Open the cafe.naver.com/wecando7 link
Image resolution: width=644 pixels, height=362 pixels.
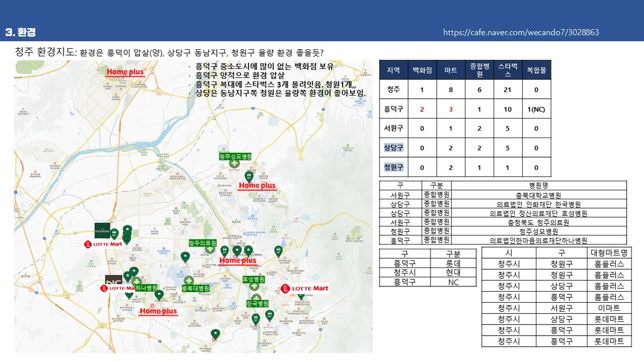[x=521, y=32]
